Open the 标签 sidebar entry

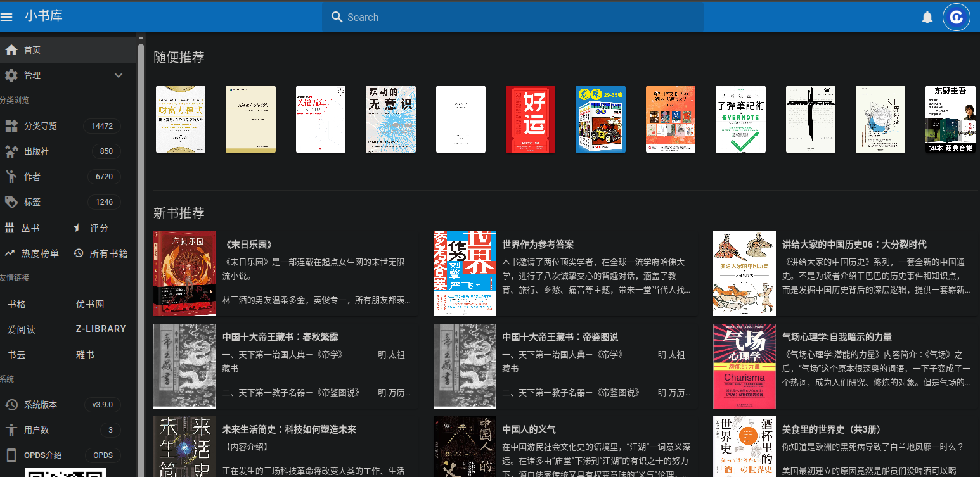point(68,202)
